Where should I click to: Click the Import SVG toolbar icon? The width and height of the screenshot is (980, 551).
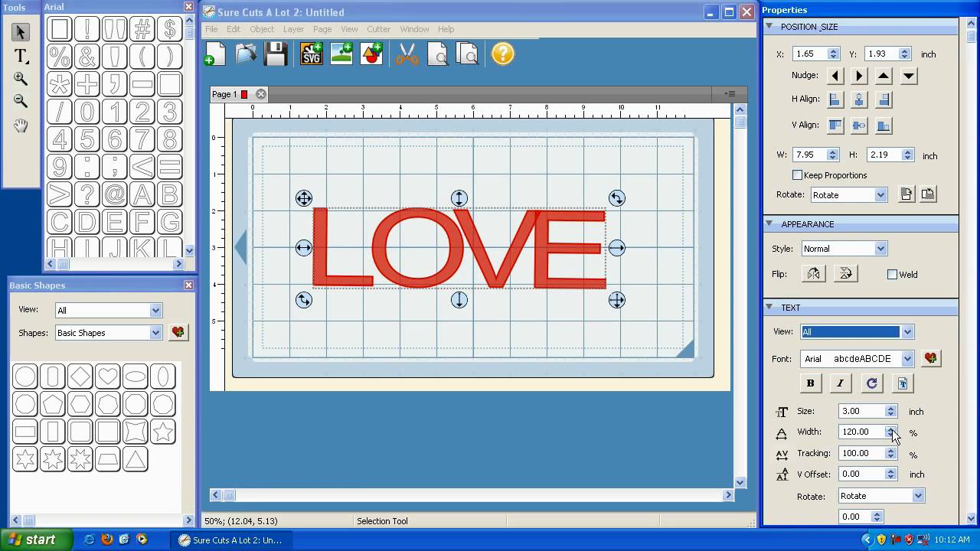311,54
